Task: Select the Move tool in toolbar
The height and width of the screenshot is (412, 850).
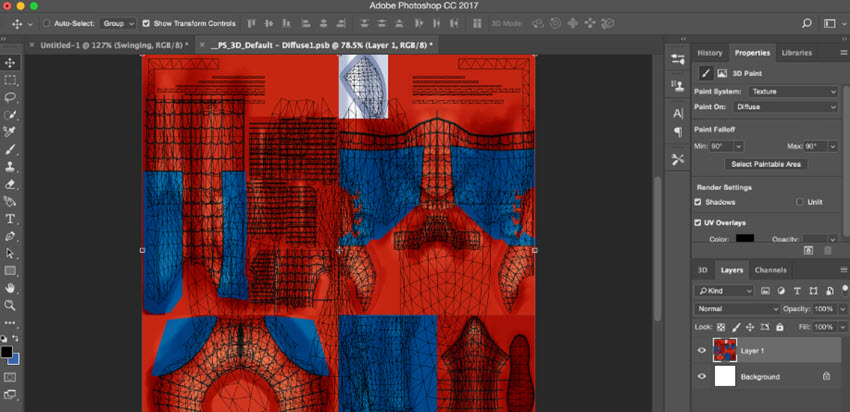Action: tap(10, 63)
